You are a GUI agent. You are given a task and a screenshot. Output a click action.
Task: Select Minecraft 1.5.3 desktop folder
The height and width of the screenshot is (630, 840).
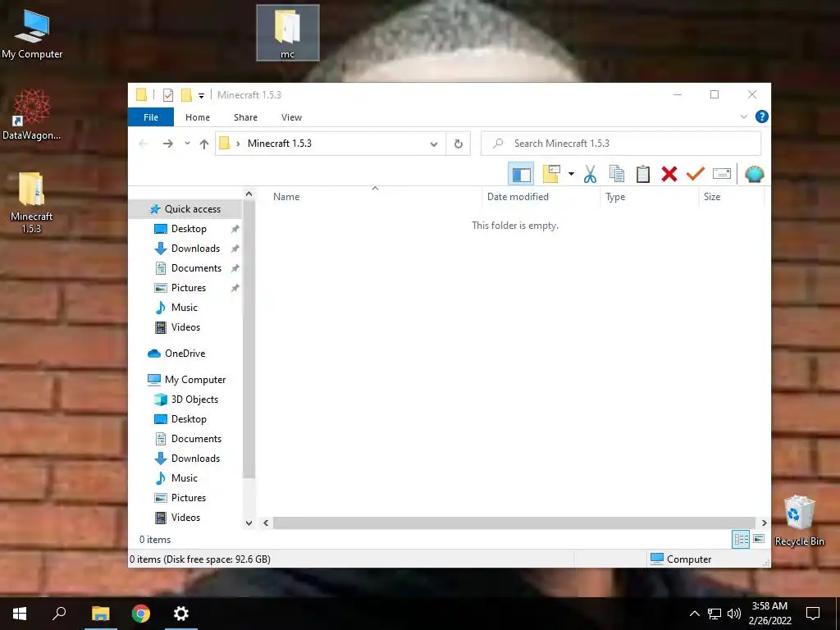tap(32, 203)
